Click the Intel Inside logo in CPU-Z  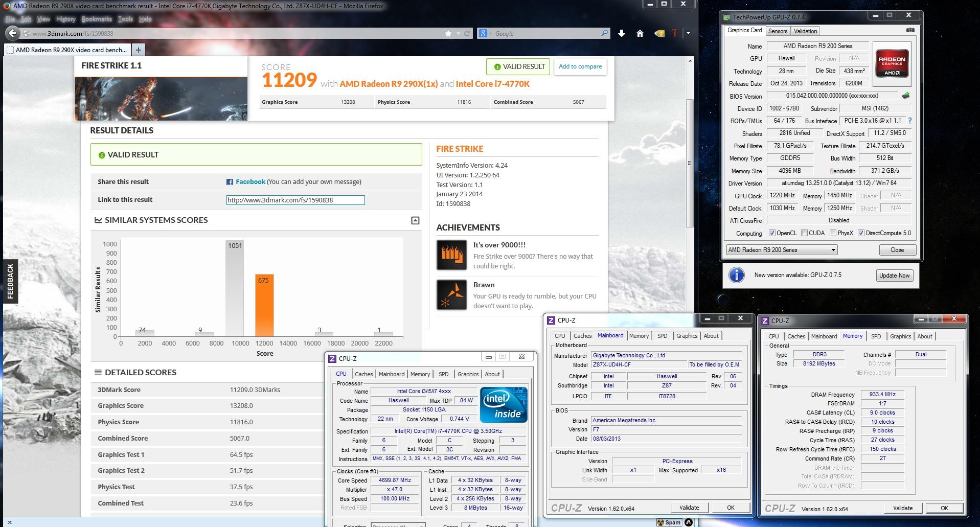tap(504, 405)
